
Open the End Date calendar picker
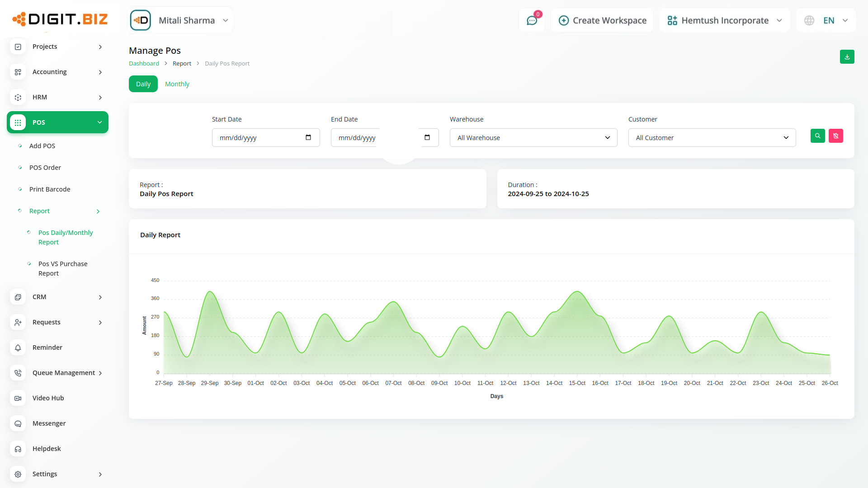[x=427, y=137]
